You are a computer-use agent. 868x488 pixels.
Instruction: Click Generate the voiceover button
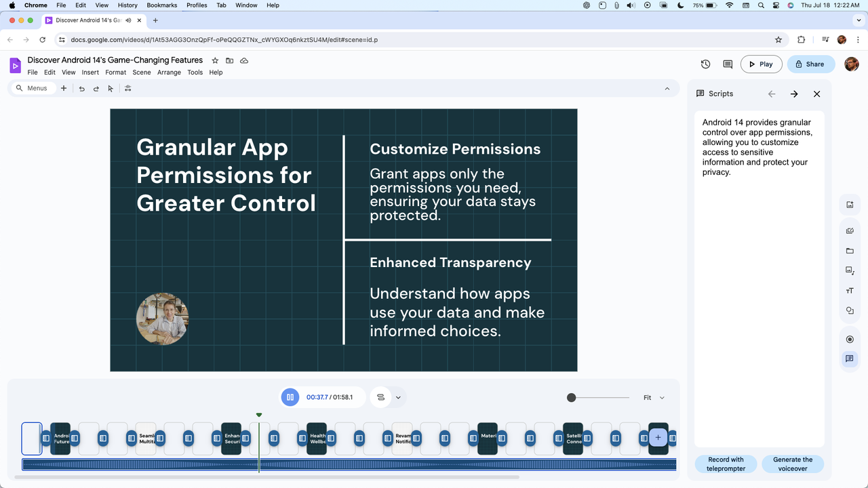pyautogui.click(x=793, y=464)
